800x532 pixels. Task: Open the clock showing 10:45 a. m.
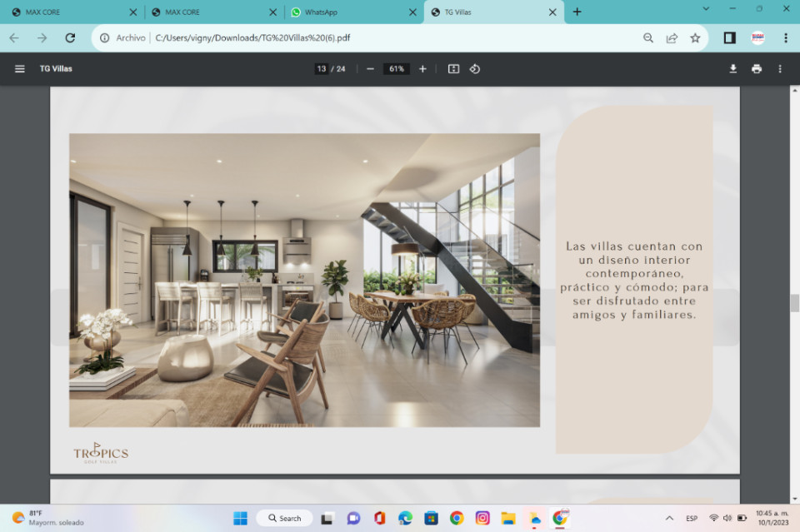click(772, 518)
